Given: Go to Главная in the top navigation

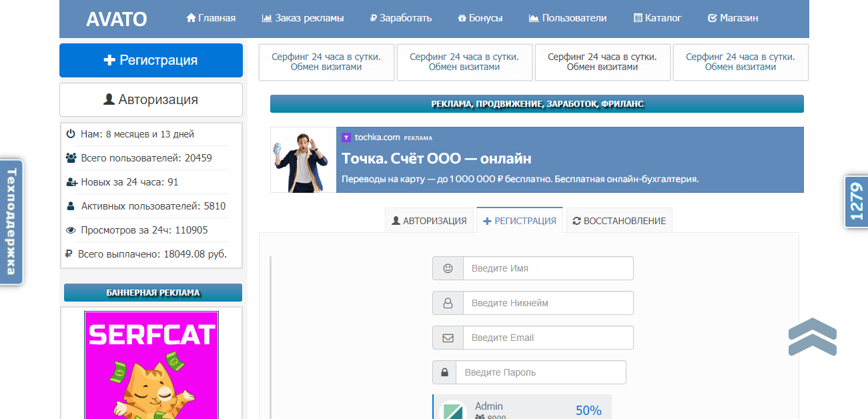Looking at the screenshot, I should 211,18.
